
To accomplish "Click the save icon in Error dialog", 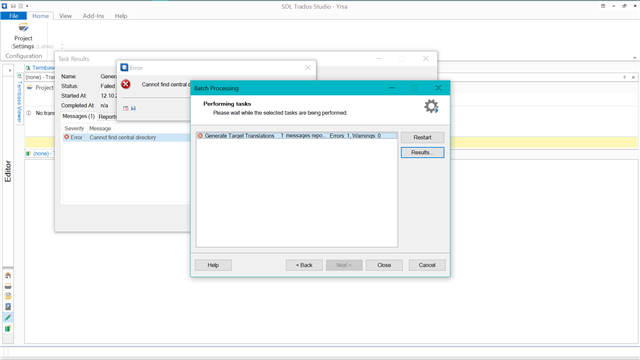I will (133, 108).
